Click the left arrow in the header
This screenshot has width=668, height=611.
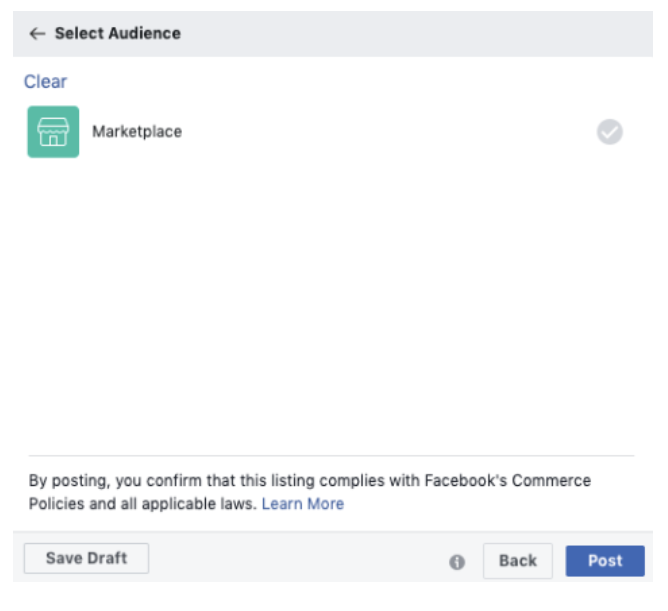37,34
